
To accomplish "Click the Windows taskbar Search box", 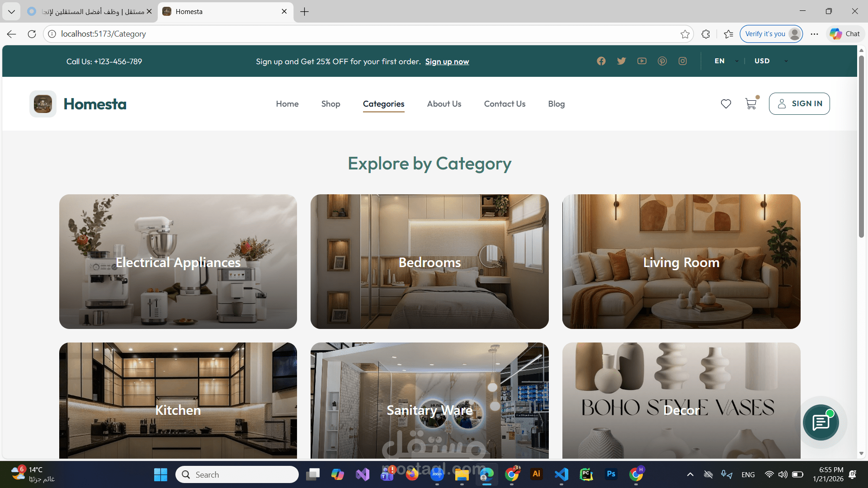I will 237,474.
